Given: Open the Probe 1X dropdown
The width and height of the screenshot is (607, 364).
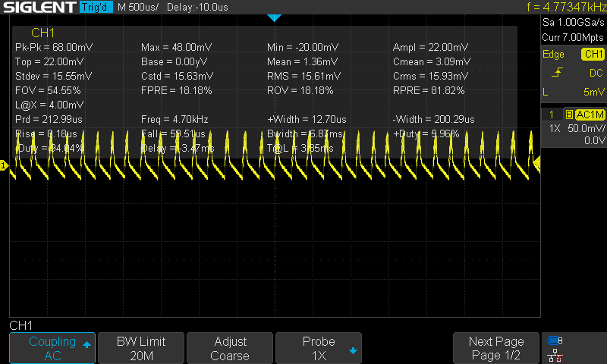Looking at the screenshot, I should click(319, 348).
